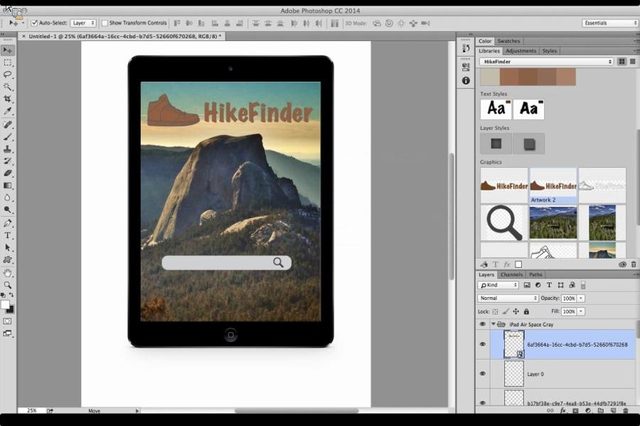Filter layers by type layers icon
This screenshot has width=640, height=426.
[x=549, y=285]
